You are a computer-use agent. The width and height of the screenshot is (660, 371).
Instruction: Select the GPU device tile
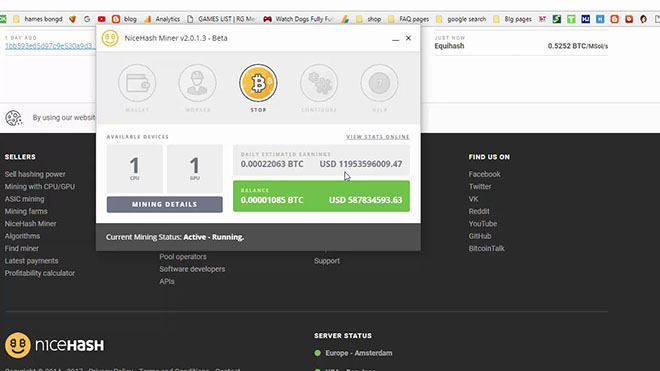195,168
